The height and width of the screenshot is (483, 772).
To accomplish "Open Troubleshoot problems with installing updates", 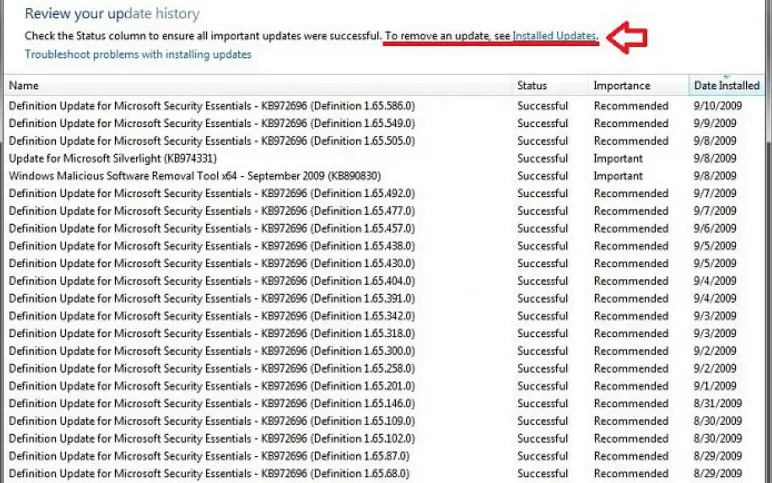I will tap(138, 54).
